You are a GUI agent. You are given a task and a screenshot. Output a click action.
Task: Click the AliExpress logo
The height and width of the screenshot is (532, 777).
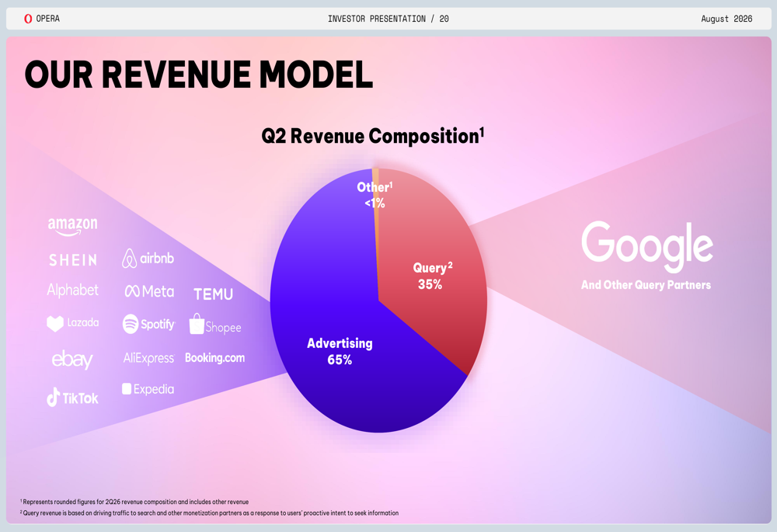(x=148, y=358)
